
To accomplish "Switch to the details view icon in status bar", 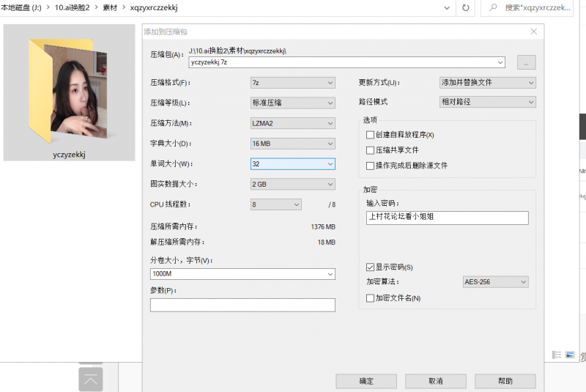I will tap(557, 355).
